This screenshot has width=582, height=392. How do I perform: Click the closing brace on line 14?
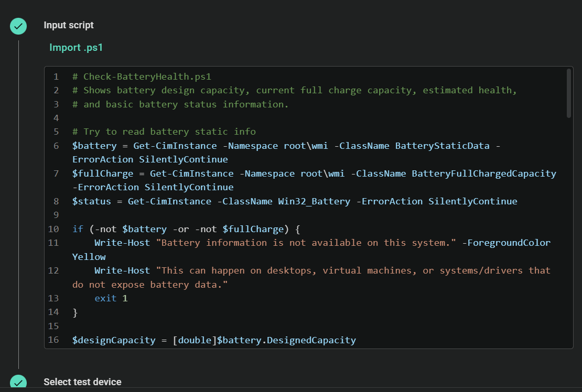click(x=75, y=313)
